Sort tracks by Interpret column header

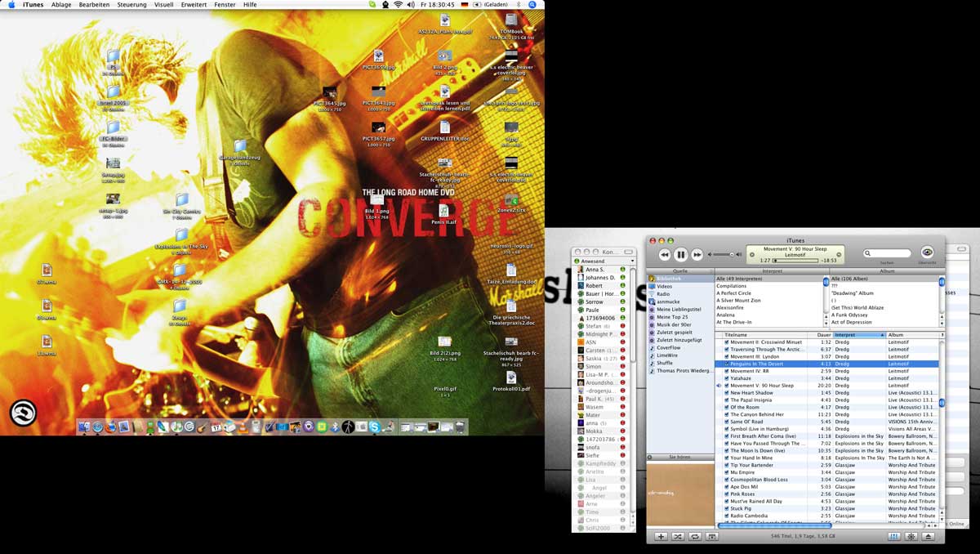[859, 335]
